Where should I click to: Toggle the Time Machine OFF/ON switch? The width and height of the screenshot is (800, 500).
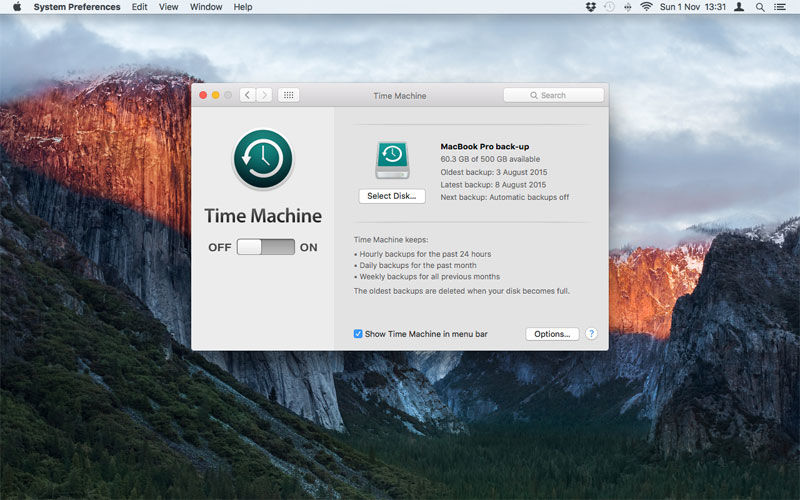265,247
